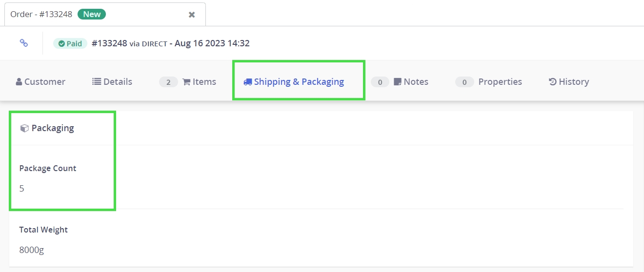
Task: Click the chain link icon
Action: click(23, 43)
